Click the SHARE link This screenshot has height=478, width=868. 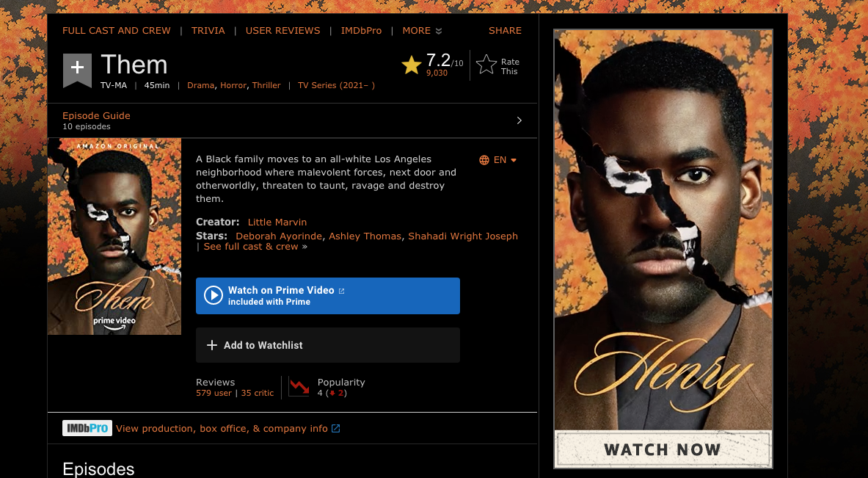pos(505,31)
